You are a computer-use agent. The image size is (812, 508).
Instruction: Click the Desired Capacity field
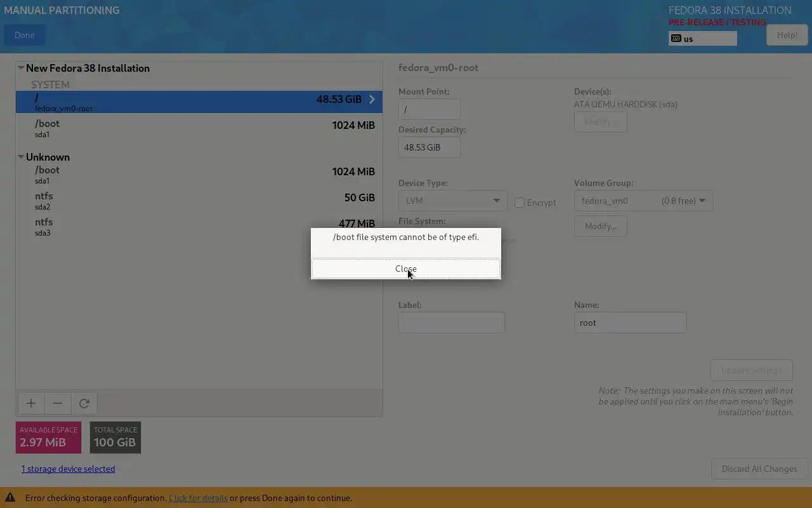pos(429,147)
